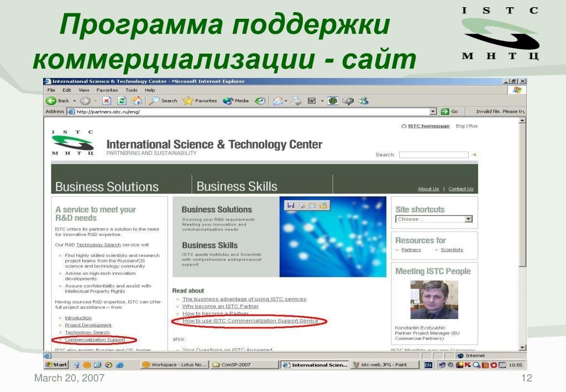Open the Media pane
The image size is (566, 392).
pyautogui.click(x=235, y=101)
